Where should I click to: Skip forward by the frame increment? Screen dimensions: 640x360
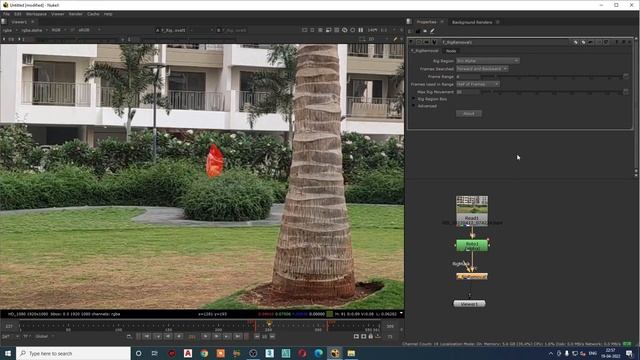pos(272,336)
